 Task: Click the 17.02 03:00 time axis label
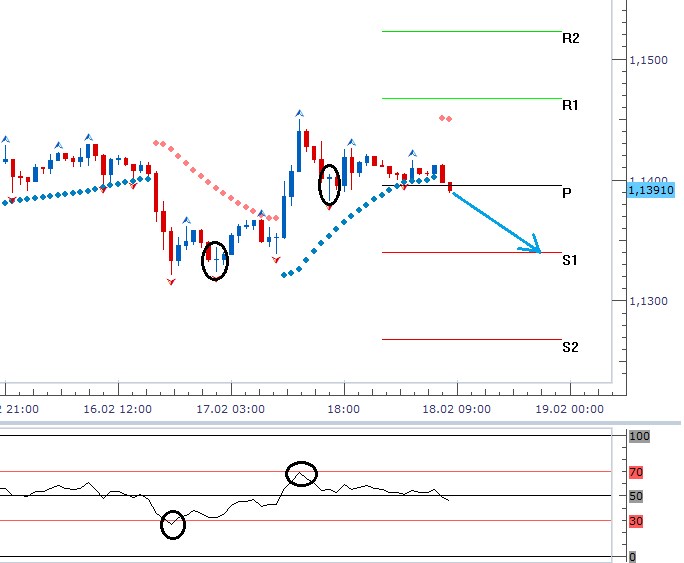click(x=230, y=409)
